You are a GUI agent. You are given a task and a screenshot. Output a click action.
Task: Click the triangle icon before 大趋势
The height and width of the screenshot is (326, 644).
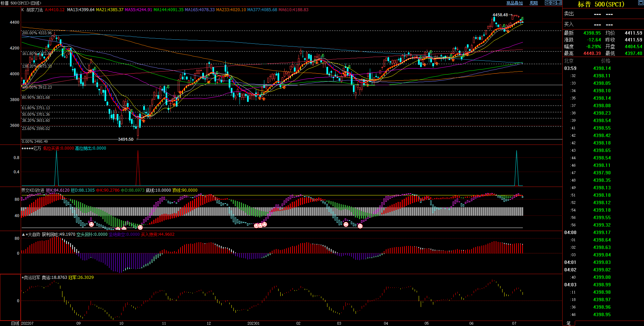(x=23, y=234)
